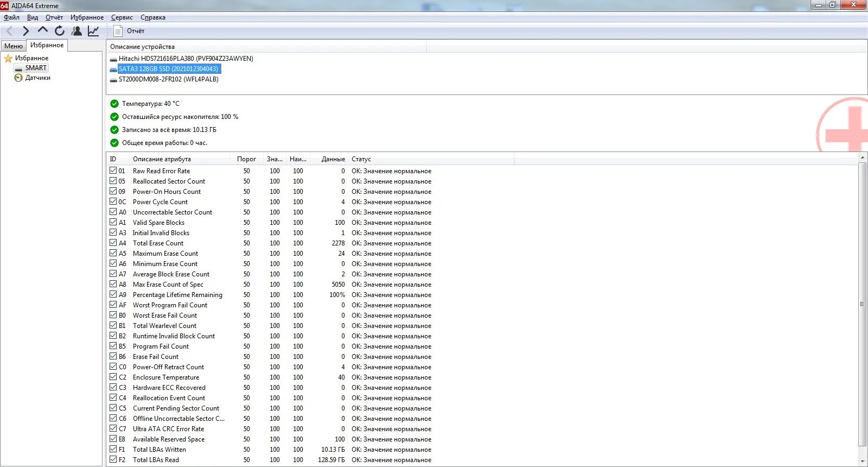
Task: Select SMART in the favorites tree
Action: [x=36, y=68]
